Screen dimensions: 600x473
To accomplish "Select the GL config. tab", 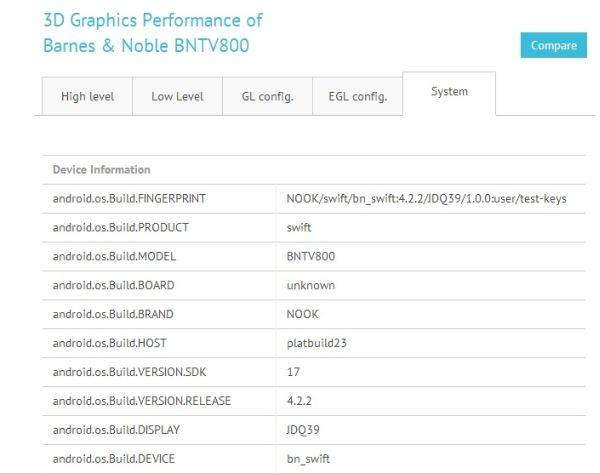I will click(267, 96).
